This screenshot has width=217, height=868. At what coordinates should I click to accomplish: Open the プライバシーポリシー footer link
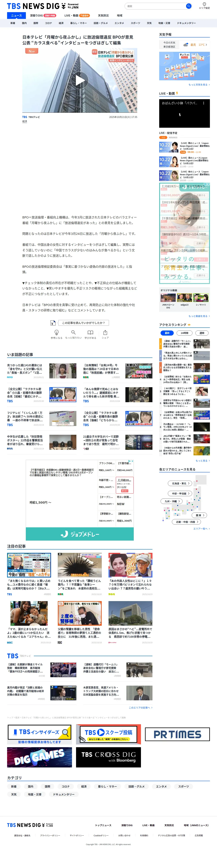(x=50, y=836)
